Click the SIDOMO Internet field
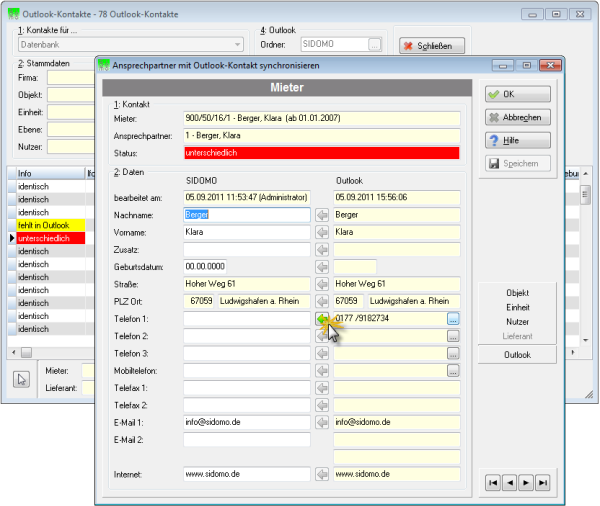Viewport: 600px width, 506px height. 247,474
